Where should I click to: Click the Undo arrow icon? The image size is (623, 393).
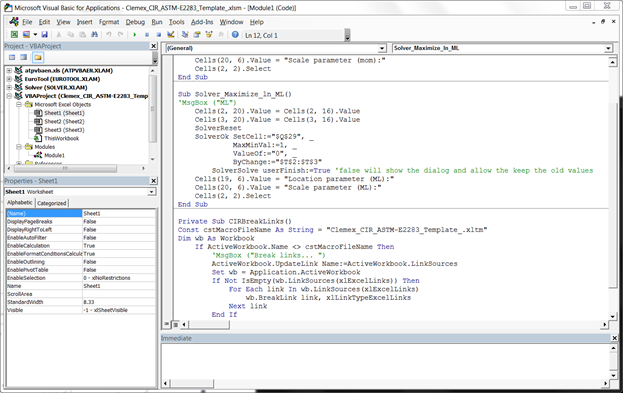[108, 35]
